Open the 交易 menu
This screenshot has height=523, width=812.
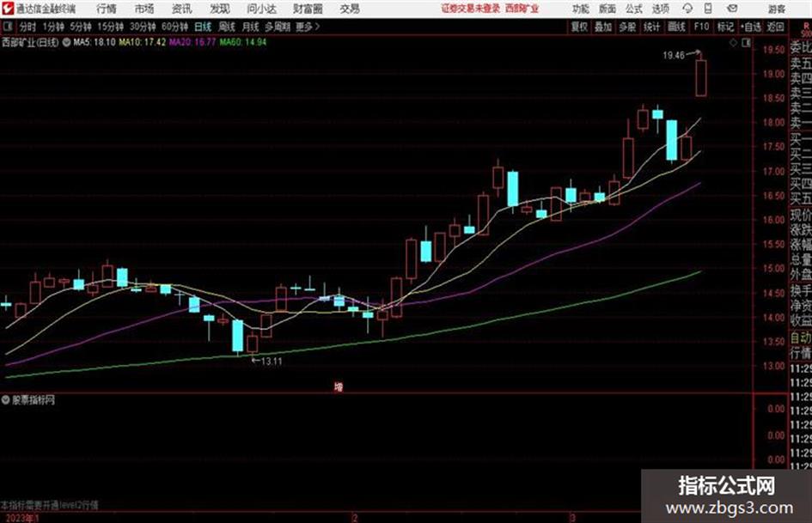click(350, 9)
